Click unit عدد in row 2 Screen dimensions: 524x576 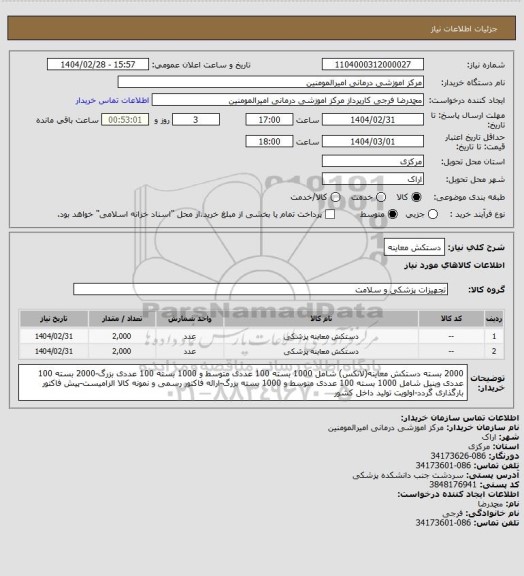pos(190,351)
